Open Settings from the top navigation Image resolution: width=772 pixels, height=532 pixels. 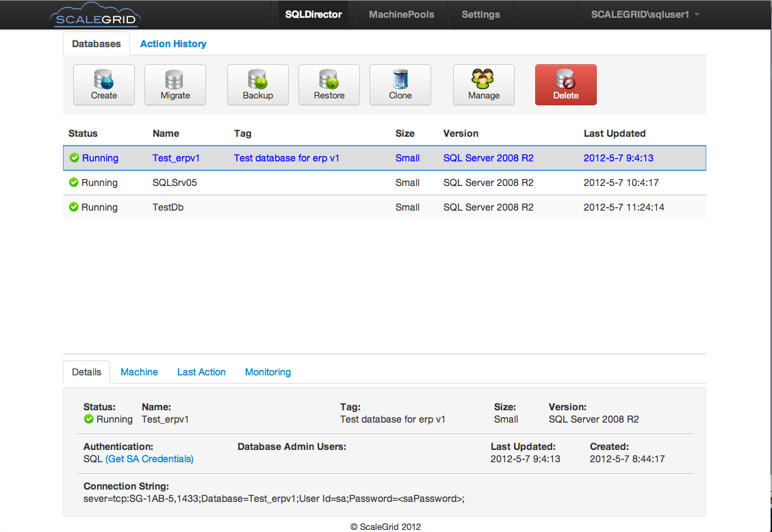click(x=480, y=14)
